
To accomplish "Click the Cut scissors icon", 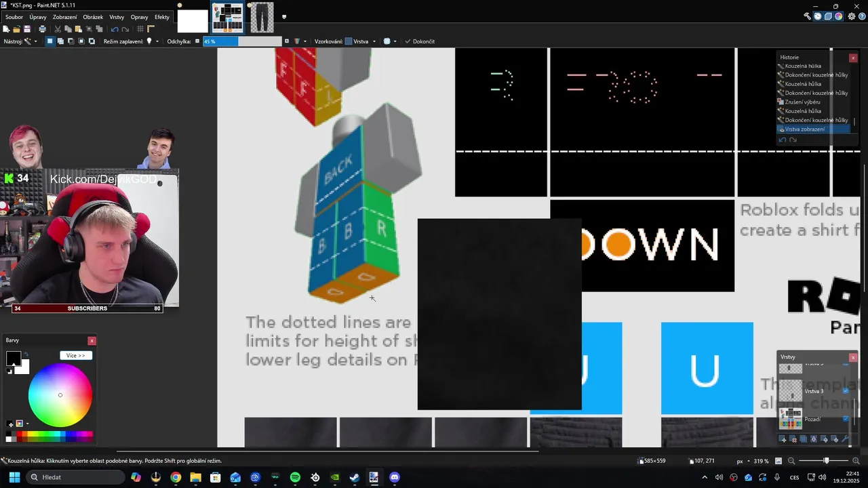I will (x=58, y=29).
